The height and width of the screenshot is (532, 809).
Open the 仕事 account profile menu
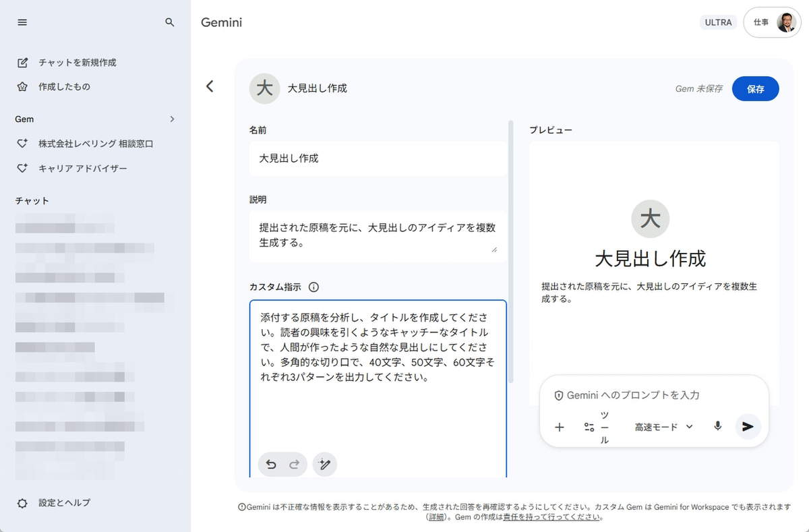point(773,22)
